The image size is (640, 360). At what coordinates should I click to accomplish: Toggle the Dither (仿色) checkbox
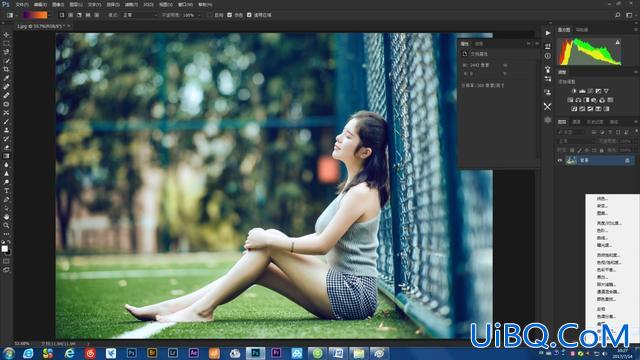point(229,15)
